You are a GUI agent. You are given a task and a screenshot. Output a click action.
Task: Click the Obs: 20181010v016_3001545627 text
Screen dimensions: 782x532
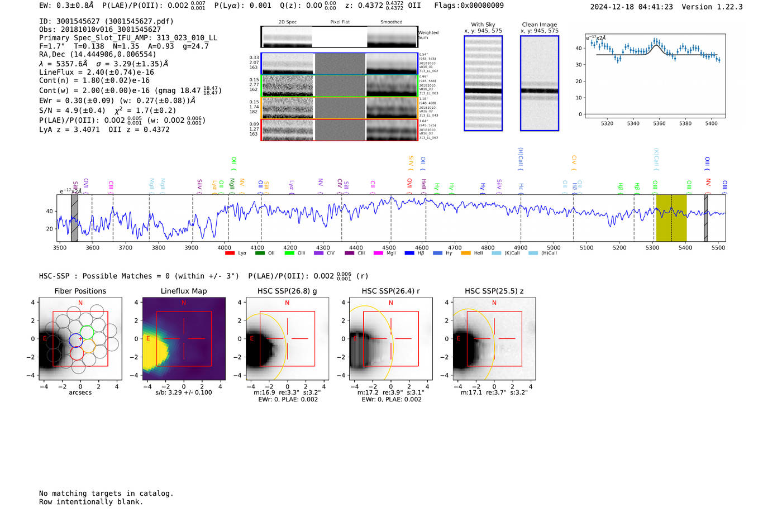coord(100,30)
